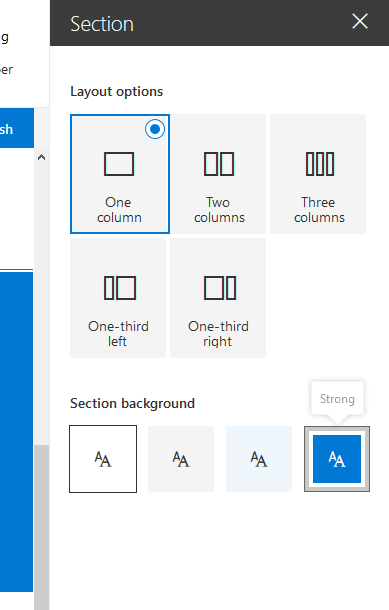This screenshot has width=389, height=610.
Task: Click the Section panel title
Action: [102, 24]
